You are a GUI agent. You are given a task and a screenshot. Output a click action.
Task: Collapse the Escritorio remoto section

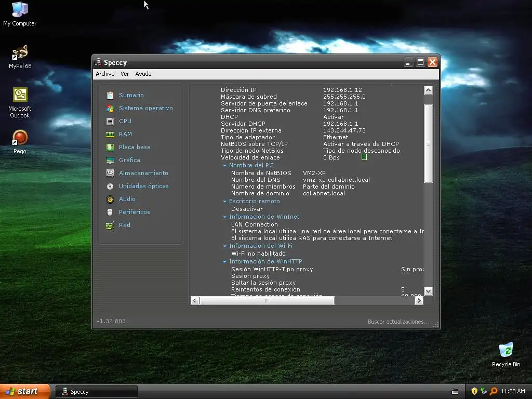click(x=224, y=202)
